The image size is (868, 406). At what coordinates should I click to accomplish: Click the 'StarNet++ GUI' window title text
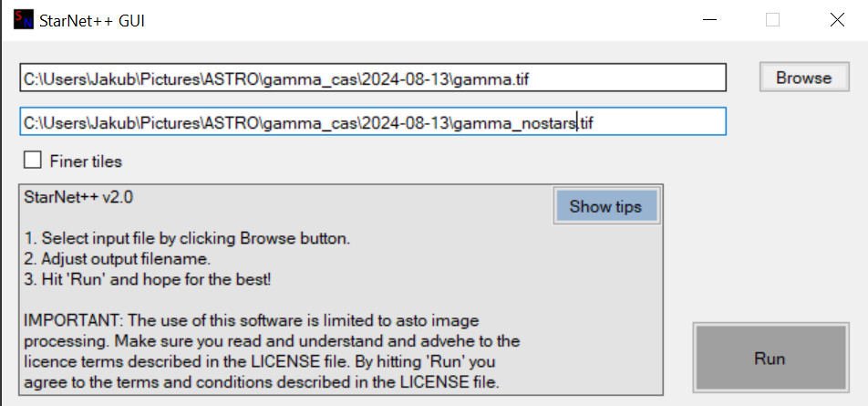pyautogui.click(x=92, y=21)
